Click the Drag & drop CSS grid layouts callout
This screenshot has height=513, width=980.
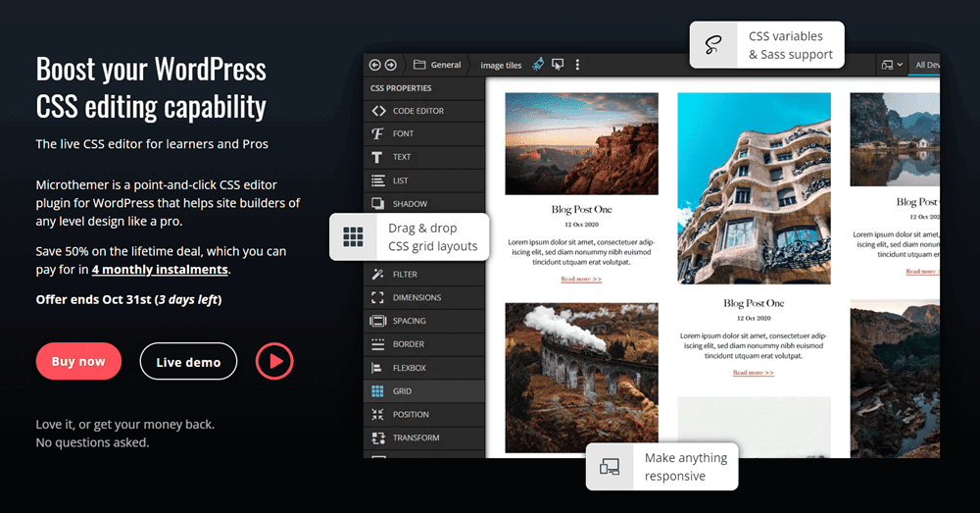[410, 237]
